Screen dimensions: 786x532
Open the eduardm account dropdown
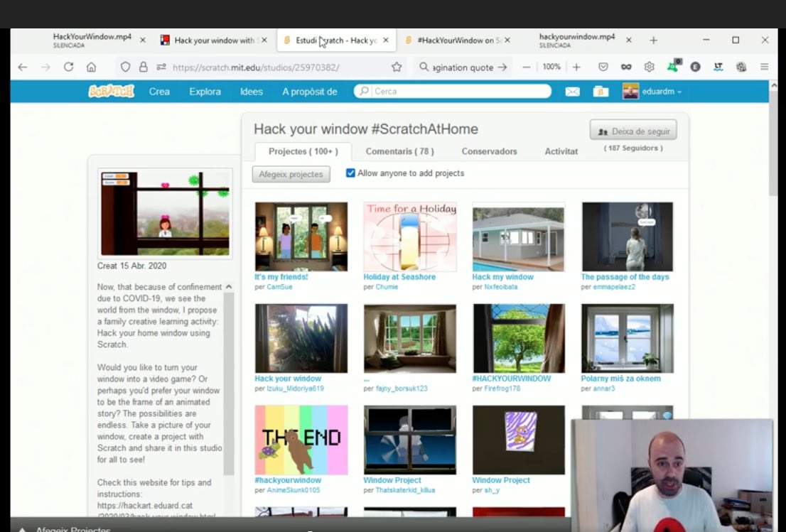pos(652,92)
